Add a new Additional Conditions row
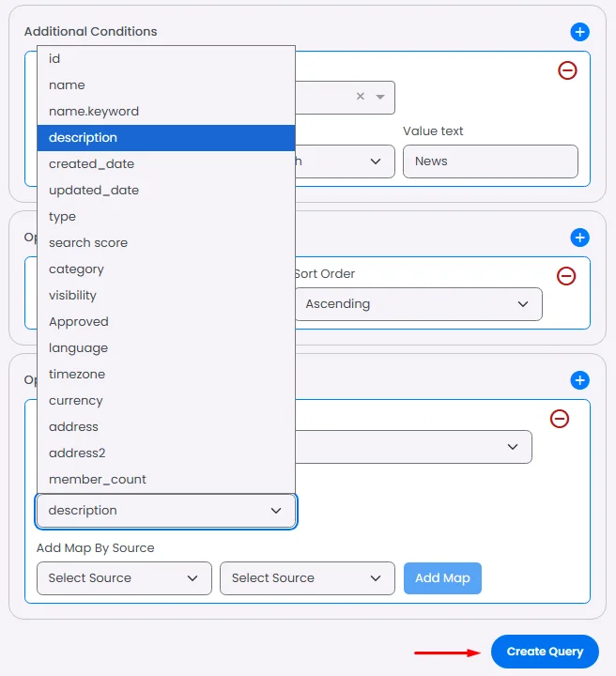Viewport: 616px width, 676px height. point(579,32)
